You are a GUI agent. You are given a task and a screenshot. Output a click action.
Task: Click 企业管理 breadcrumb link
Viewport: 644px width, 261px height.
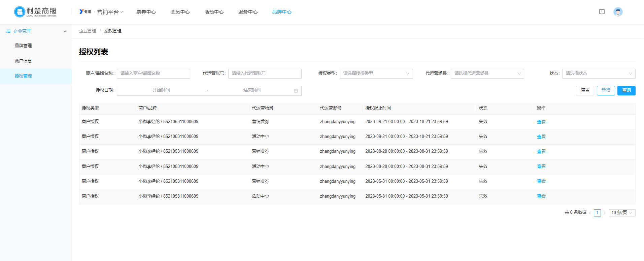coord(88,31)
